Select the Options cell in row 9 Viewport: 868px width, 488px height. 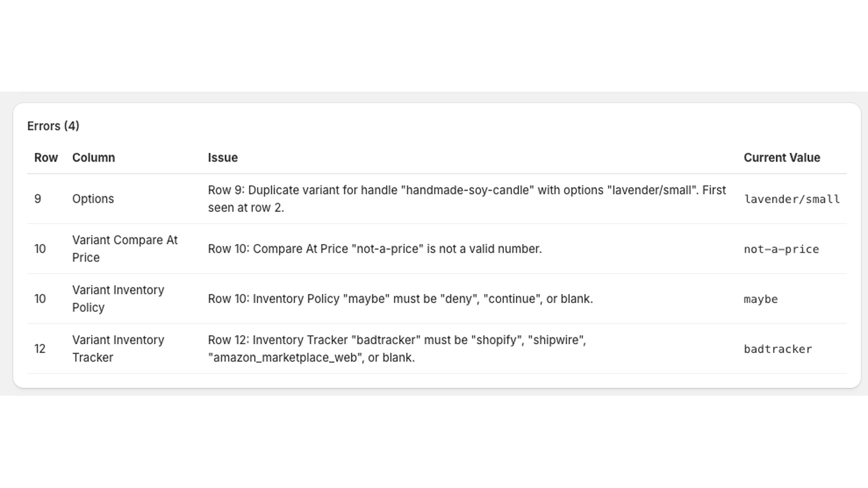pyautogui.click(x=93, y=198)
